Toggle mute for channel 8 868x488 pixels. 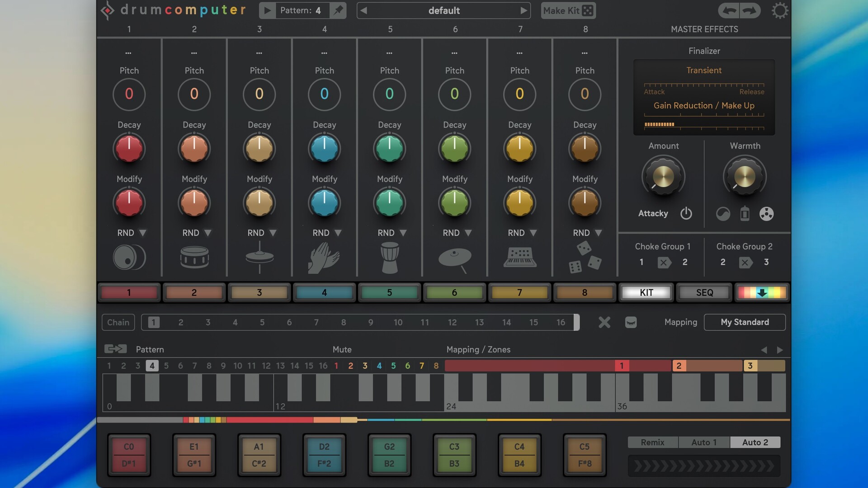click(436, 366)
